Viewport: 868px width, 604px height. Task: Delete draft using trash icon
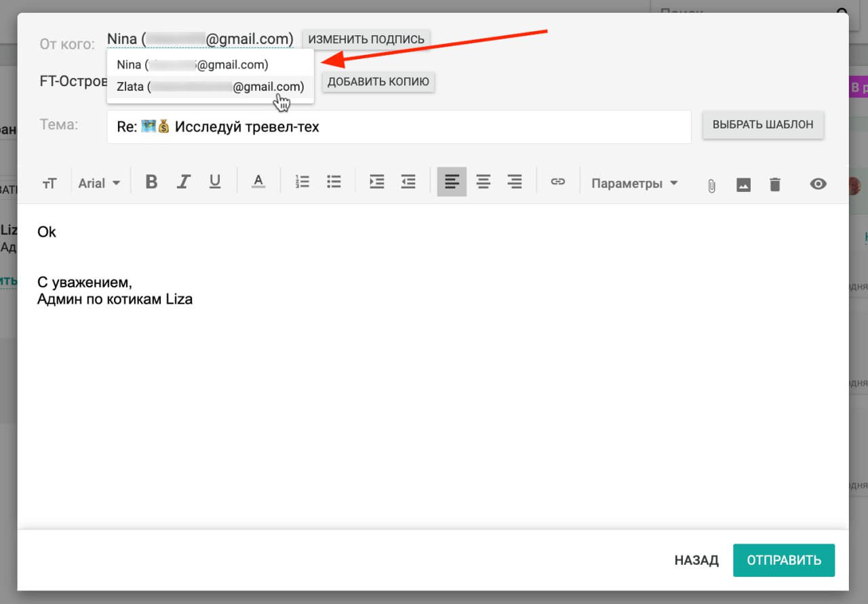click(x=775, y=184)
